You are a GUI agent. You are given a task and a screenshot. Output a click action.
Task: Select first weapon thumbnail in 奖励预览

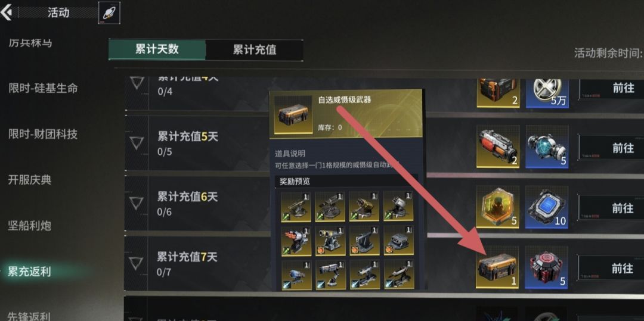tap(296, 207)
